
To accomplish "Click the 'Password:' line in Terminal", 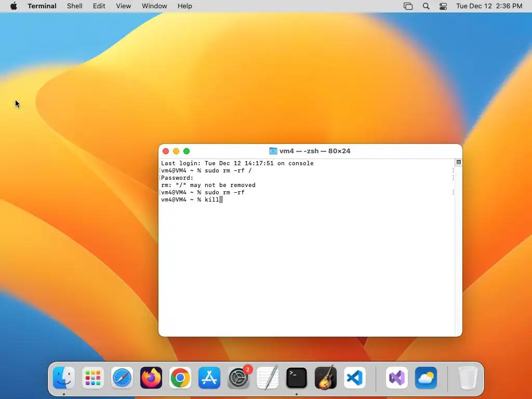I will (x=177, y=178).
